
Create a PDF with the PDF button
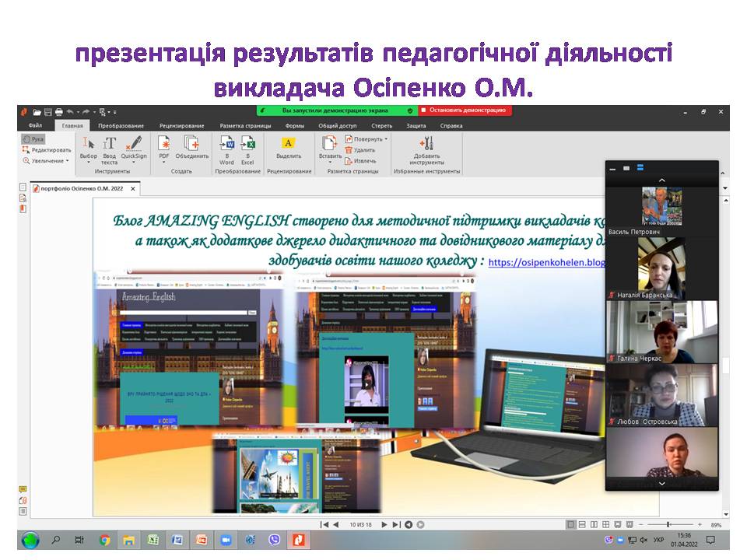(164, 149)
